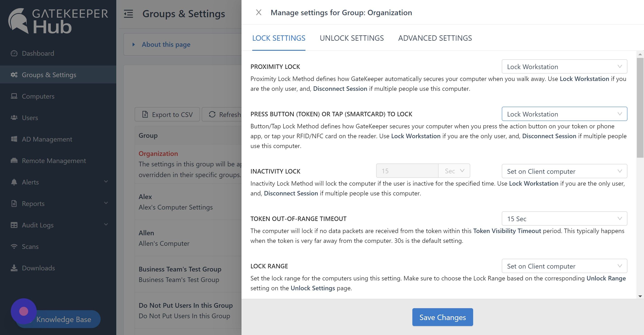Click the circular refresh arrow icon
Viewport: 644px width, 335px height.
pyautogui.click(x=212, y=114)
